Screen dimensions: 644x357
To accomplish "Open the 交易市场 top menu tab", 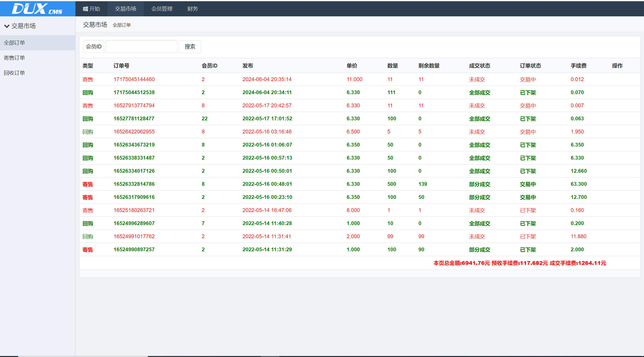I will (x=126, y=9).
